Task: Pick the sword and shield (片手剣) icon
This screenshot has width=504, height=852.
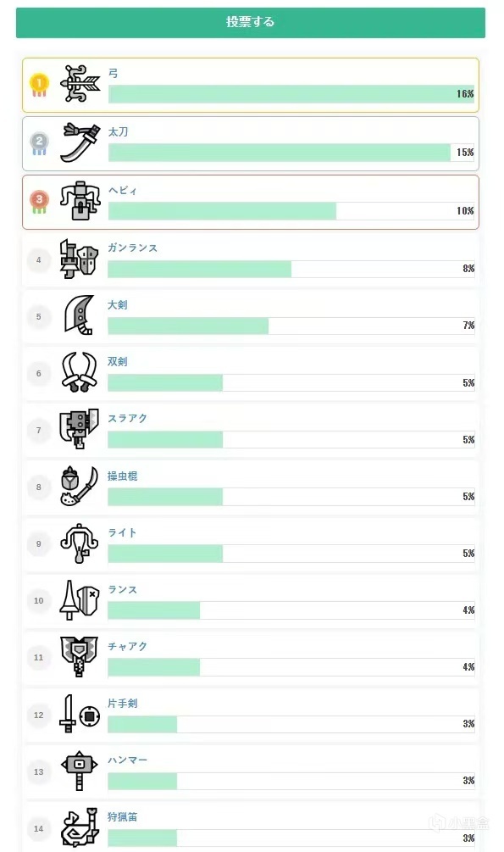Action: coord(80,714)
